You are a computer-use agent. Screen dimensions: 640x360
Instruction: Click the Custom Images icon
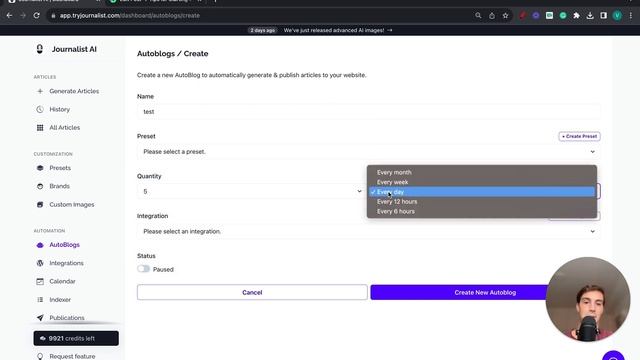click(x=40, y=204)
